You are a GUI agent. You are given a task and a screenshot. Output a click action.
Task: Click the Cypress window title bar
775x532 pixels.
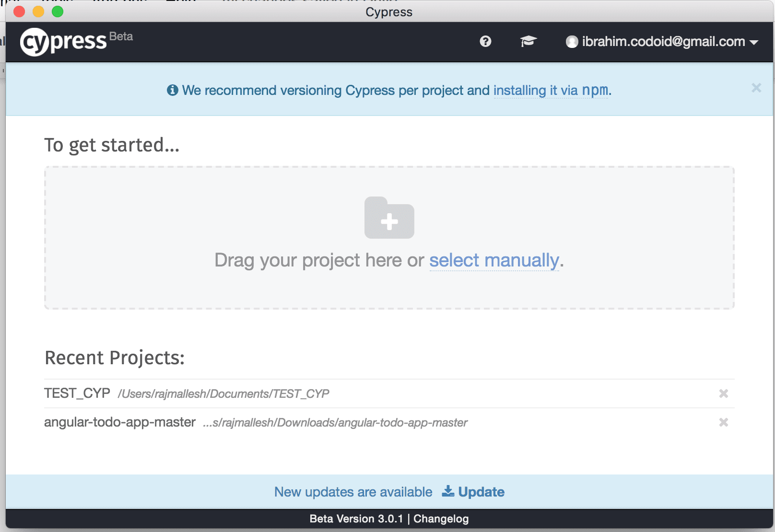(388, 12)
